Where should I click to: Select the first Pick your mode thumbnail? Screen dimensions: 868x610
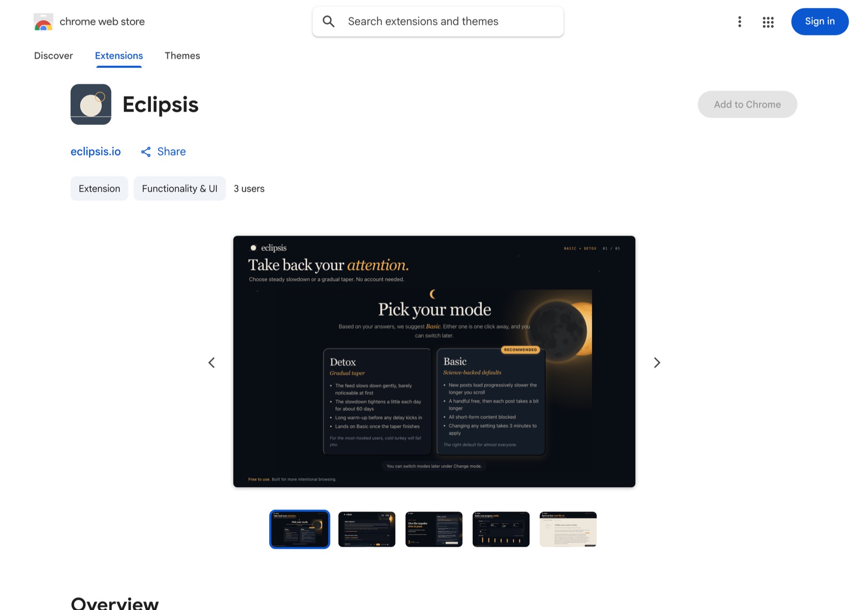(x=299, y=529)
